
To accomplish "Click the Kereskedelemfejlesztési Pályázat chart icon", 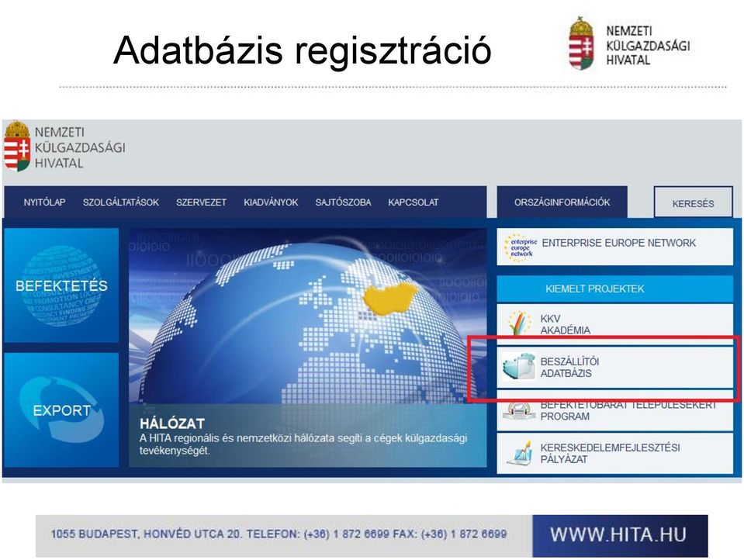I will pyautogui.click(x=518, y=452).
